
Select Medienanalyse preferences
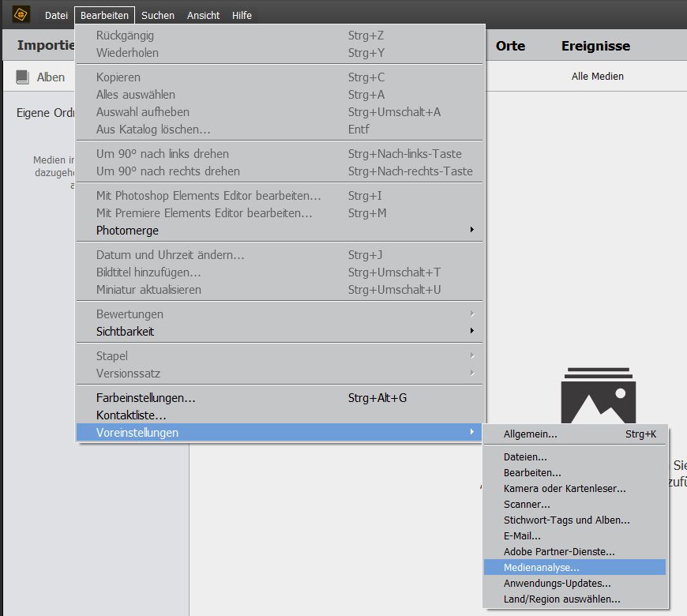click(575, 567)
